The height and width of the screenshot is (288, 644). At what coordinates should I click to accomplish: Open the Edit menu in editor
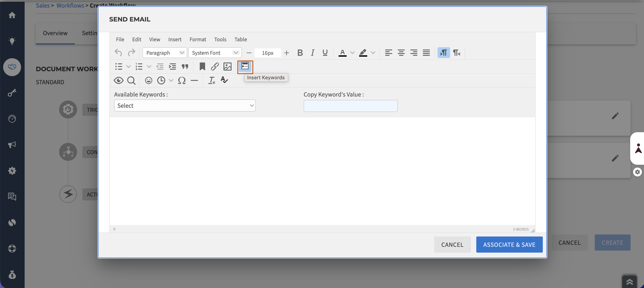[137, 39]
